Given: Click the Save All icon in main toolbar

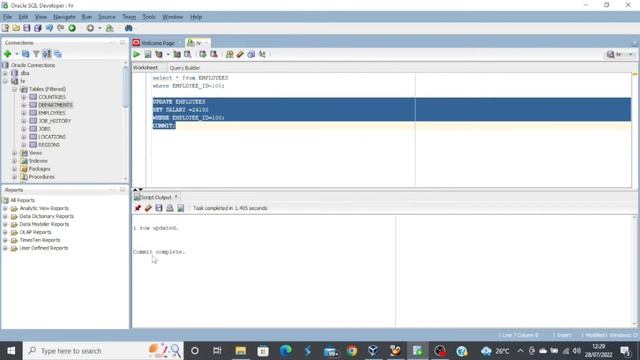Looking at the screenshot, I should [38, 28].
